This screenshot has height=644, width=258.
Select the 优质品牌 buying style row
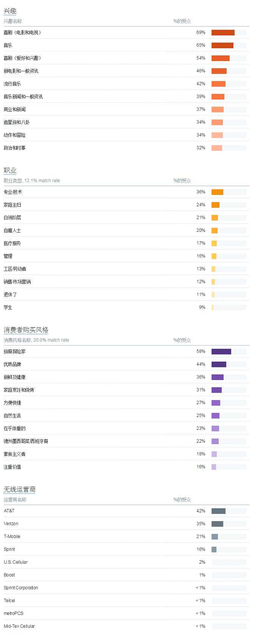[12, 365]
